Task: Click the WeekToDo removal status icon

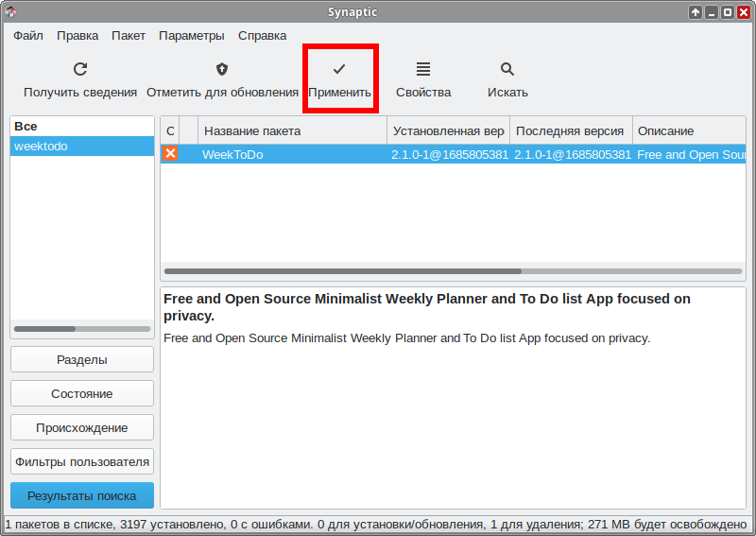Action: (x=170, y=153)
